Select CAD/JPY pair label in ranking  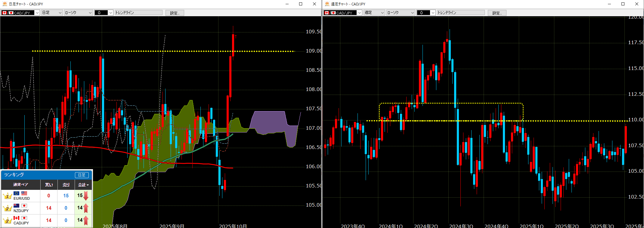[21, 223]
